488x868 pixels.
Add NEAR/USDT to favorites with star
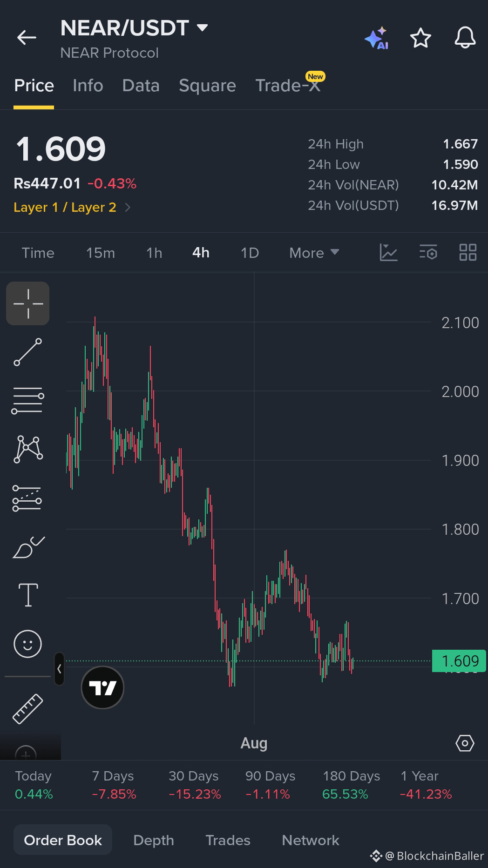(420, 38)
